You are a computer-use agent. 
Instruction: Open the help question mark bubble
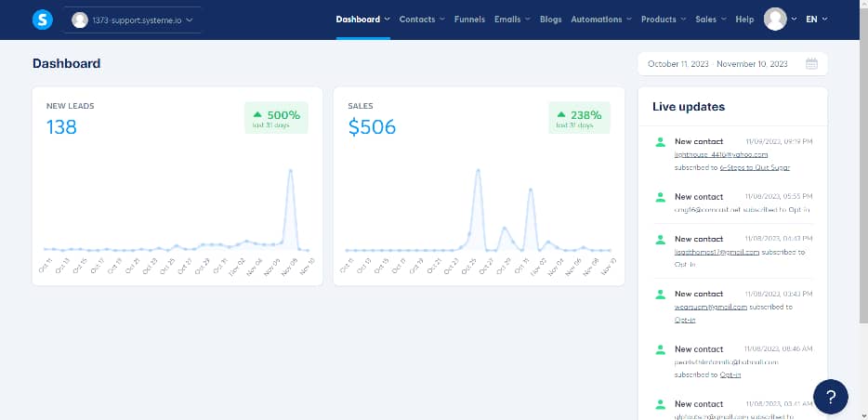(830, 397)
